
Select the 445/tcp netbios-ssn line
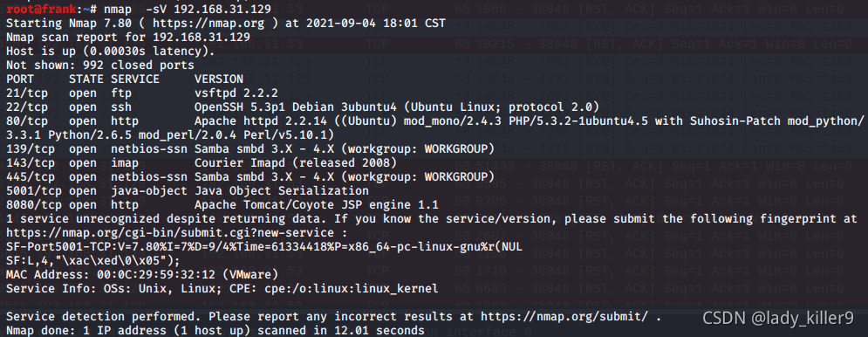[250, 176]
